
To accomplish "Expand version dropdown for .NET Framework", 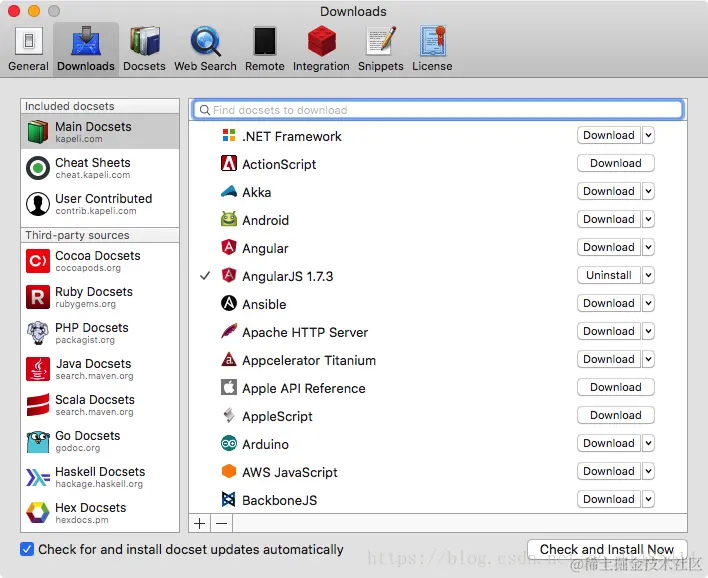I will click(x=648, y=135).
